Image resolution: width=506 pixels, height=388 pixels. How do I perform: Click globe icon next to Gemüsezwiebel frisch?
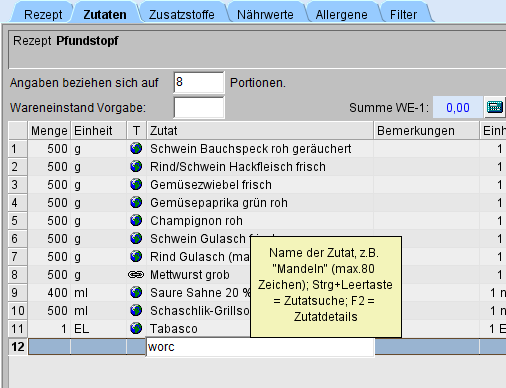point(136,184)
